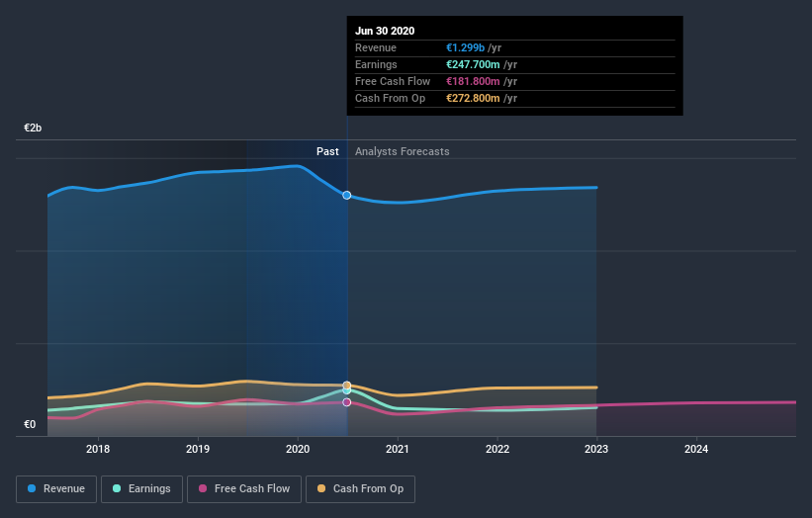
Task: Click the Analysts Forecasts label
Action: pos(403,151)
